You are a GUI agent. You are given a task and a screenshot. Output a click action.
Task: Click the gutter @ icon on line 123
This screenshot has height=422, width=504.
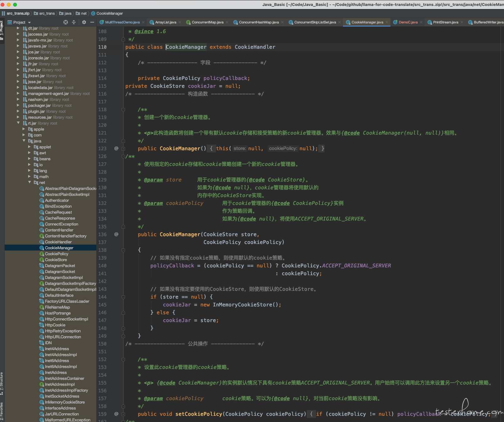pos(116,148)
